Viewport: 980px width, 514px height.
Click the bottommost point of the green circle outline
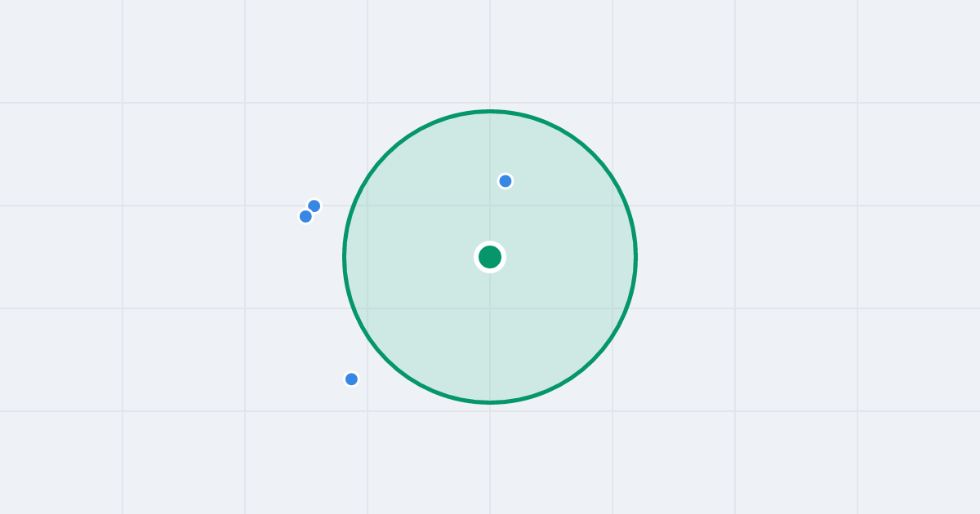pos(490,402)
